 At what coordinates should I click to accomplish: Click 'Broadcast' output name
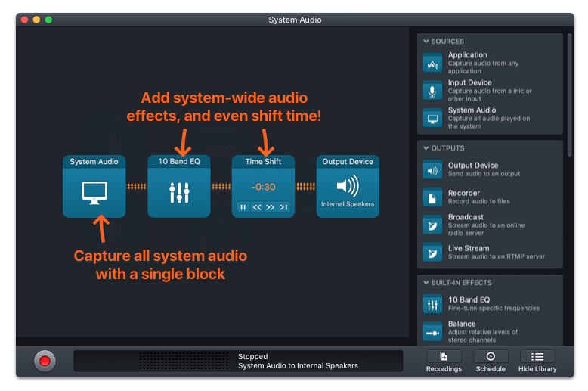[466, 217]
